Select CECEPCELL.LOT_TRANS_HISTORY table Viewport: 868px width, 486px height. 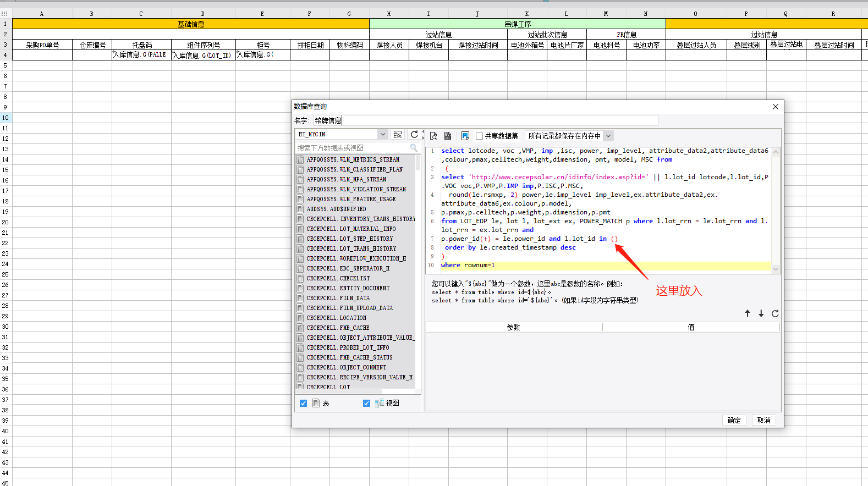pos(351,248)
